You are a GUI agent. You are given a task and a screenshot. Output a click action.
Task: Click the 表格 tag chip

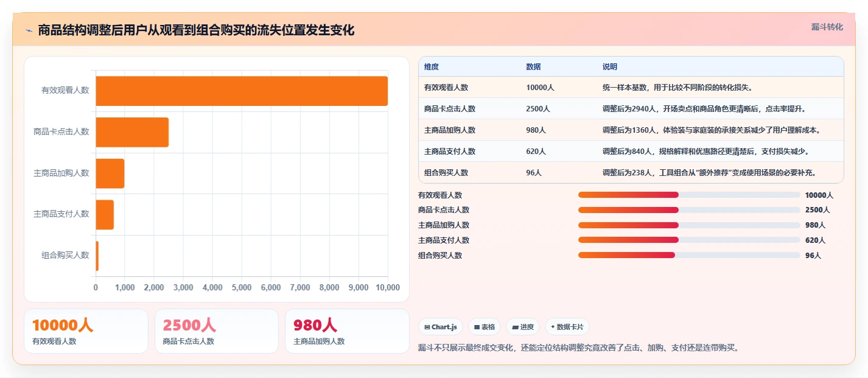(x=485, y=327)
